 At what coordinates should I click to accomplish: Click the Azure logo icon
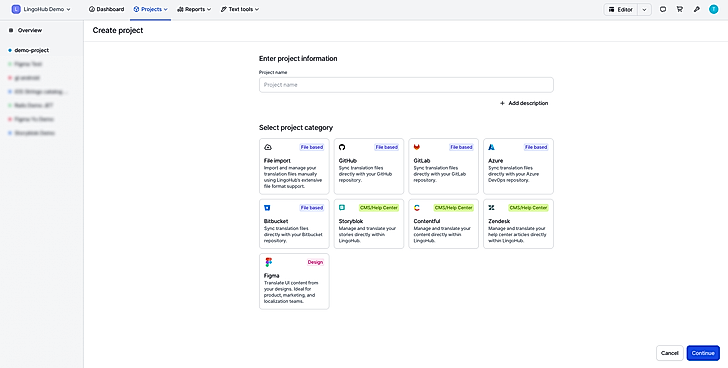point(492,147)
